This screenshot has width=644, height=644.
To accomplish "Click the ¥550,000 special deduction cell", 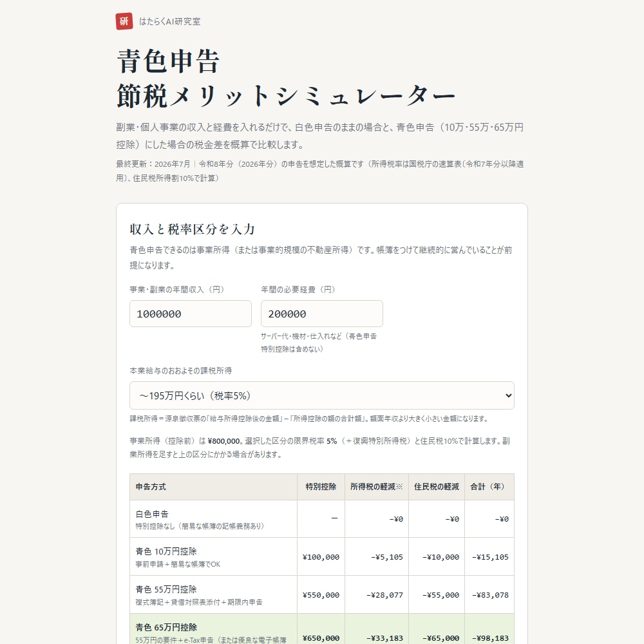I will 321,595.
